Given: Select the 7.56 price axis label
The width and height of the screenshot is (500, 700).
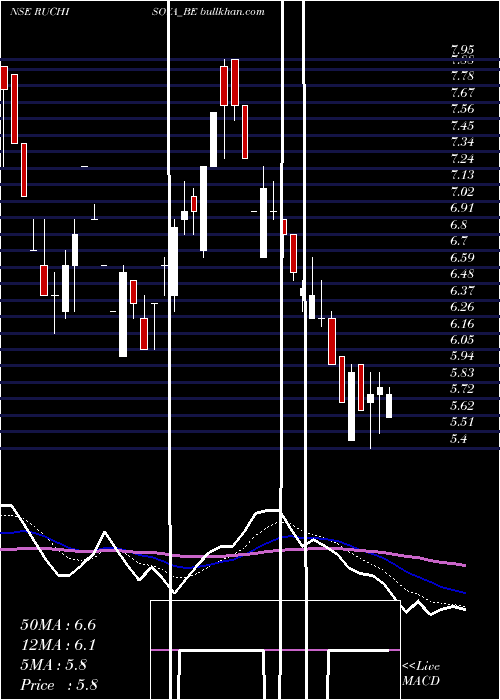Looking at the screenshot, I should point(462,109).
